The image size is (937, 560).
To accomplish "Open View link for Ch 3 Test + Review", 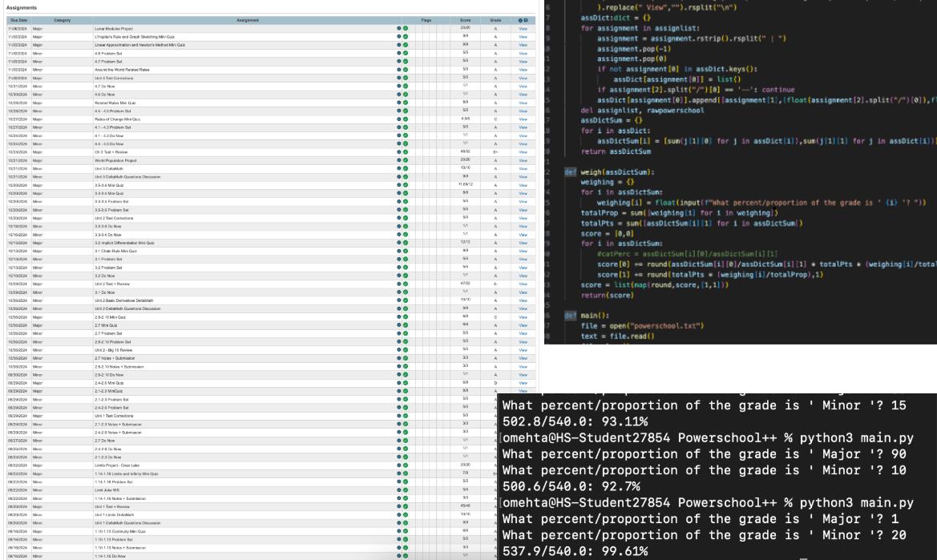I will pos(523,152).
